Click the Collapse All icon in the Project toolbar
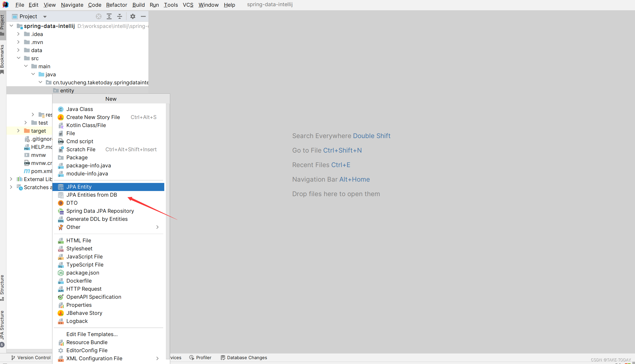 point(120,16)
